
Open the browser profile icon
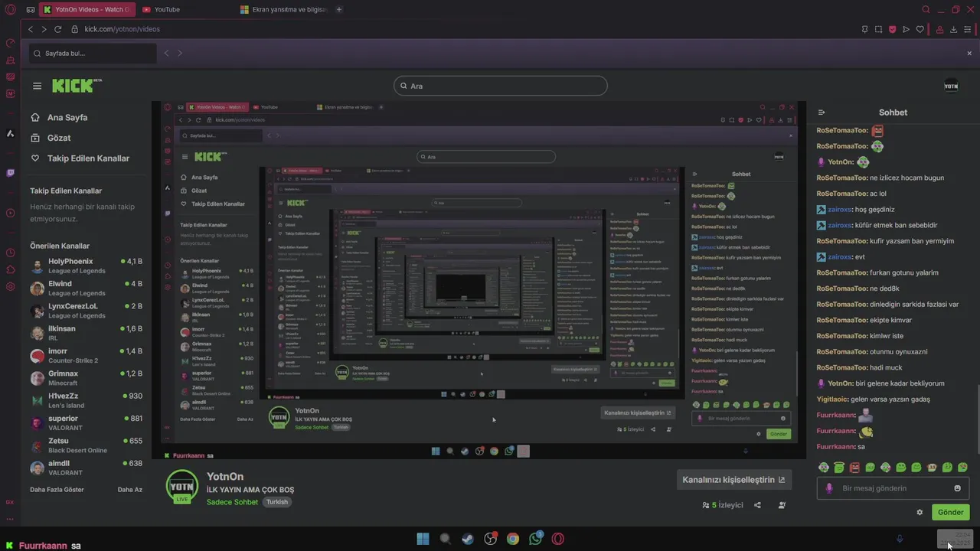click(x=940, y=29)
